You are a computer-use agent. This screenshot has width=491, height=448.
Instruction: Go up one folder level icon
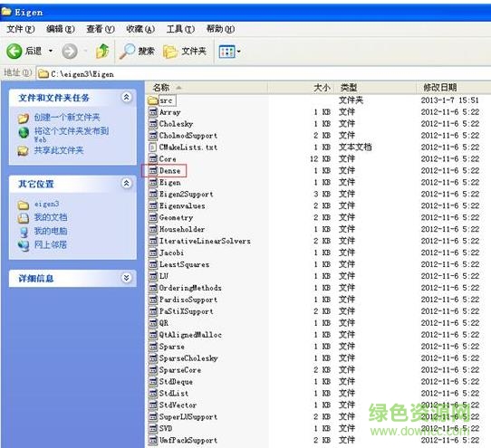(x=102, y=51)
